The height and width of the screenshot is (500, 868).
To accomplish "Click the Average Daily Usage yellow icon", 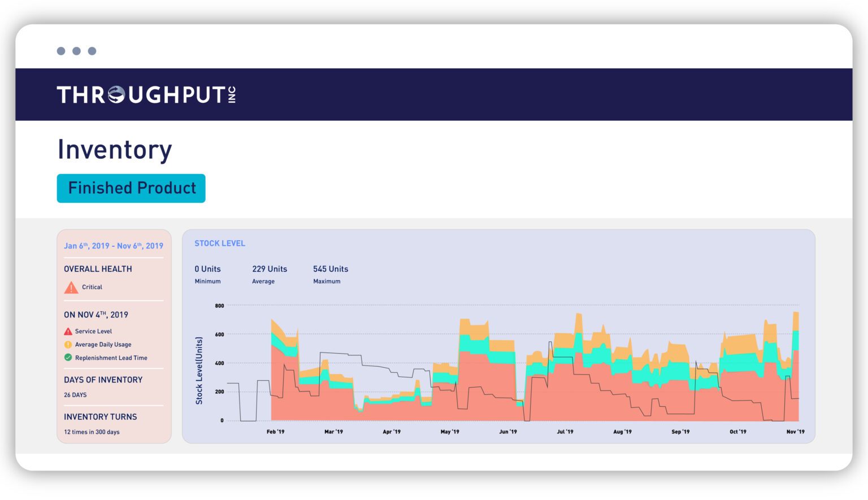I will point(68,345).
